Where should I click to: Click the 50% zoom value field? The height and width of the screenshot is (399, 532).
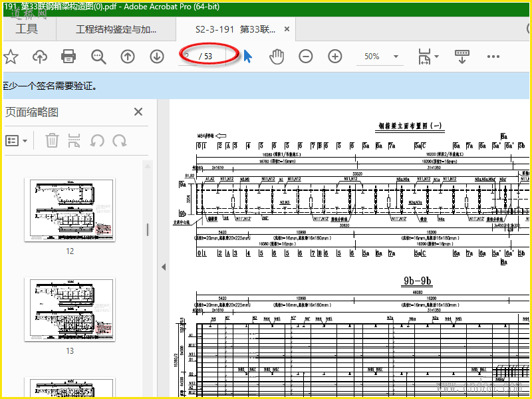coord(372,57)
